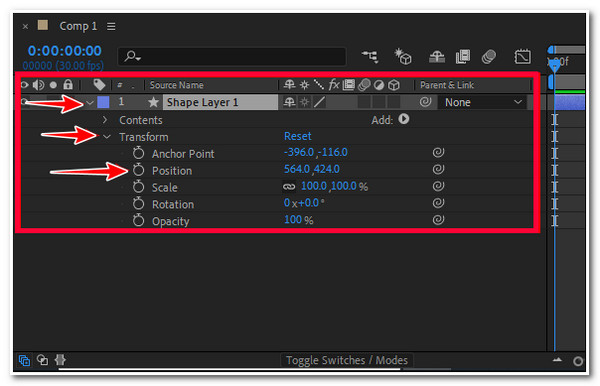
Task: Close the Comp 1 timeline tab
Action: (25, 26)
